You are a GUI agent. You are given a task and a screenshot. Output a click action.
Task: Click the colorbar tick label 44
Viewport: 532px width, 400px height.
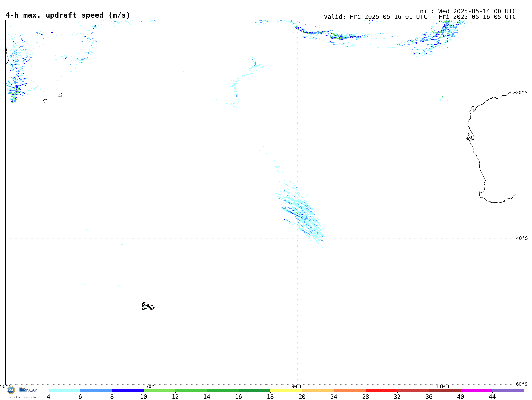click(492, 397)
